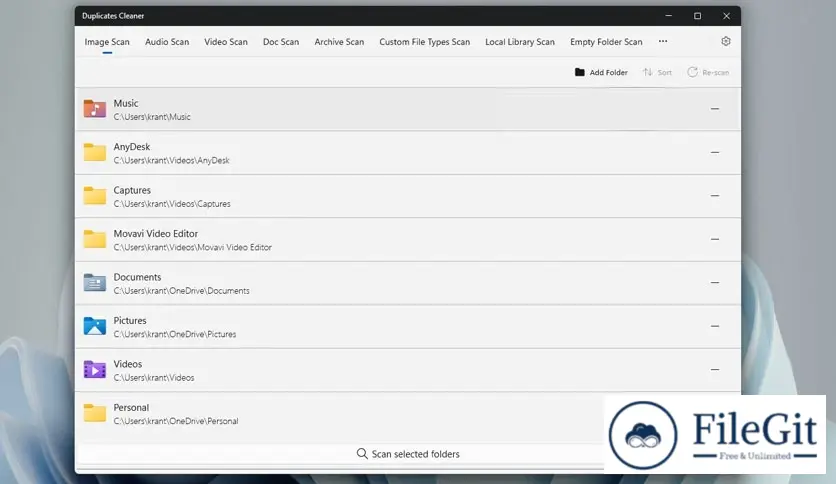Click path C:\Users\krant\OneDrive\Pictures
836x484 pixels.
[174, 334]
